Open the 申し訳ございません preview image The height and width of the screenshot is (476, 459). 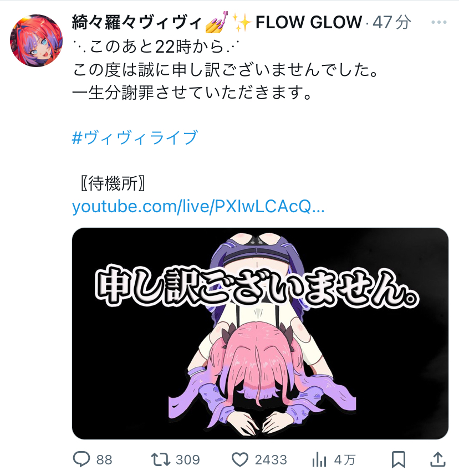coord(260,334)
